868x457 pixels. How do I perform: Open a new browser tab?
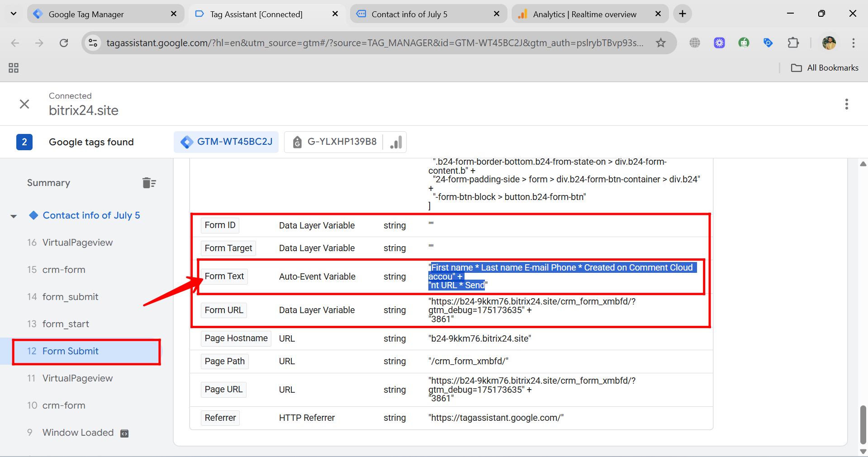coord(683,14)
